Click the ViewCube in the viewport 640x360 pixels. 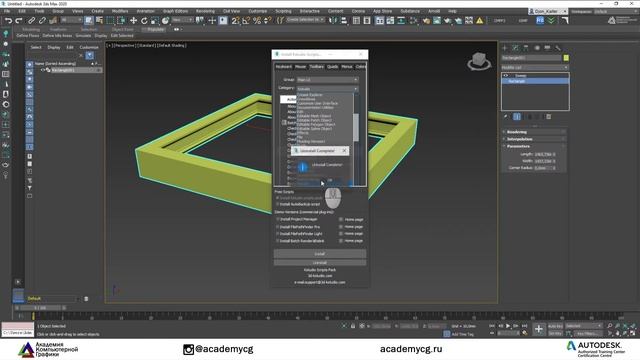[x=479, y=61]
